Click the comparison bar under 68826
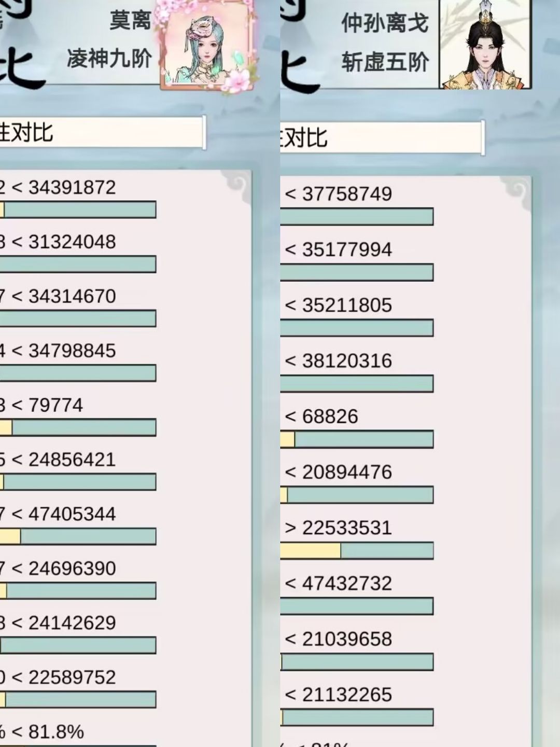Image resolution: width=560 pixels, height=747 pixels. point(357,439)
